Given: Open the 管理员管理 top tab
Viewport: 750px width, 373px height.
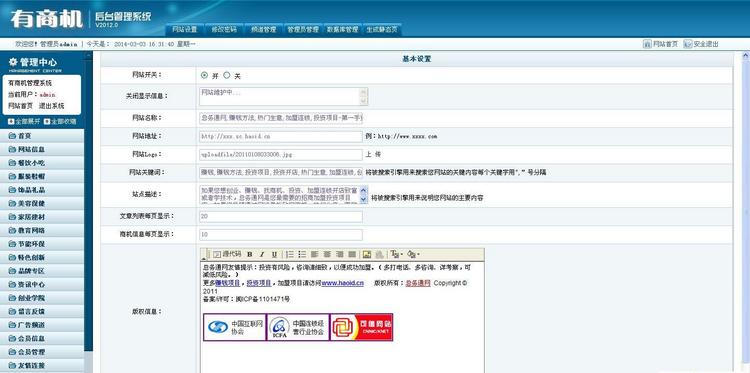Looking at the screenshot, I should coord(303,30).
